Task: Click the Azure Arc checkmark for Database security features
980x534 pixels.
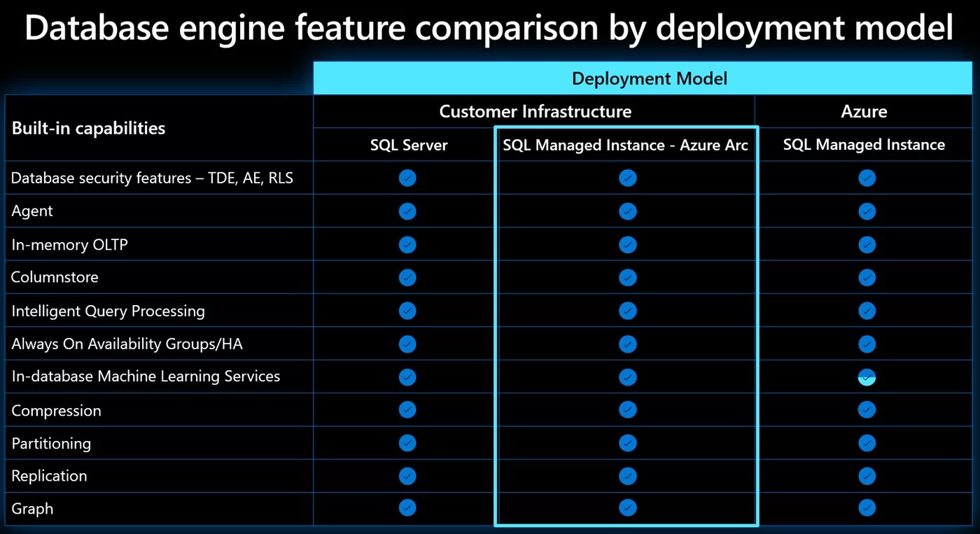Action: 628,178
